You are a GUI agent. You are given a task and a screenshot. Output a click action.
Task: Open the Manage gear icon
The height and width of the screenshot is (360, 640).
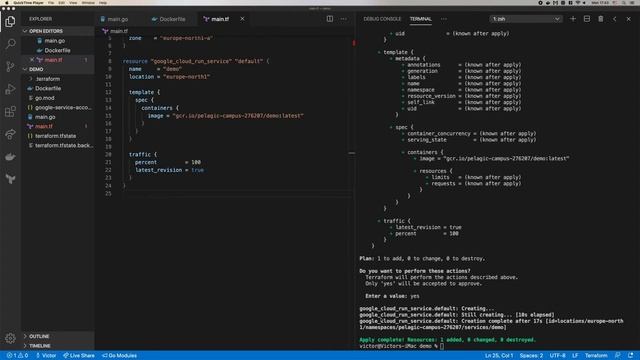(x=10, y=338)
